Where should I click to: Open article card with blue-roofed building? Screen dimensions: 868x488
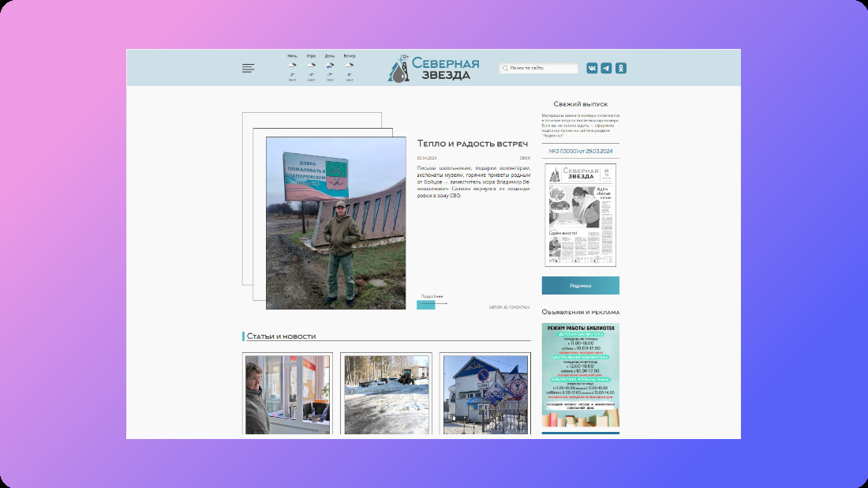[485, 394]
